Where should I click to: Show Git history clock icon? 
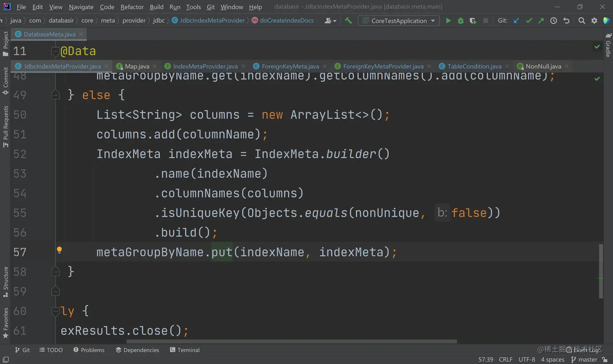coord(553,21)
